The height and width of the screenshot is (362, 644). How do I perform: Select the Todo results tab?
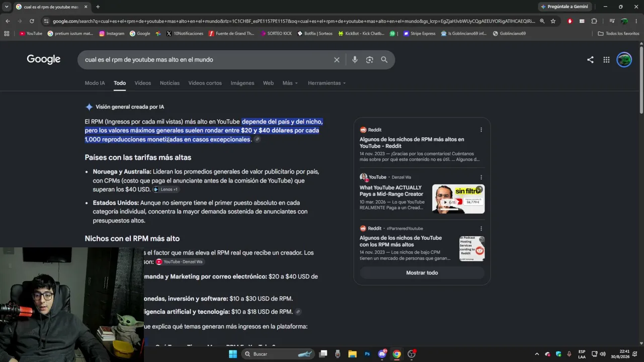click(x=120, y=83)
